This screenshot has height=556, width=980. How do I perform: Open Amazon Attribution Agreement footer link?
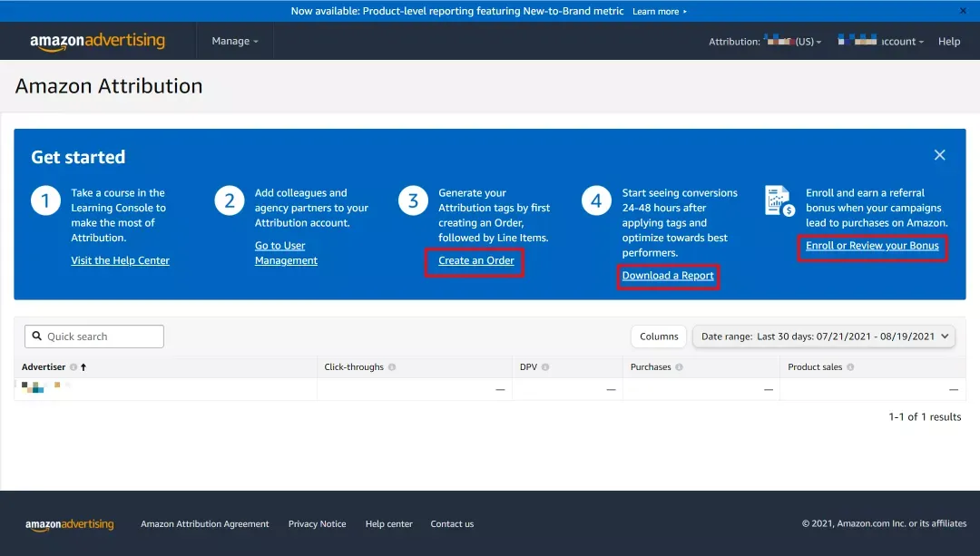click(204, 524)
